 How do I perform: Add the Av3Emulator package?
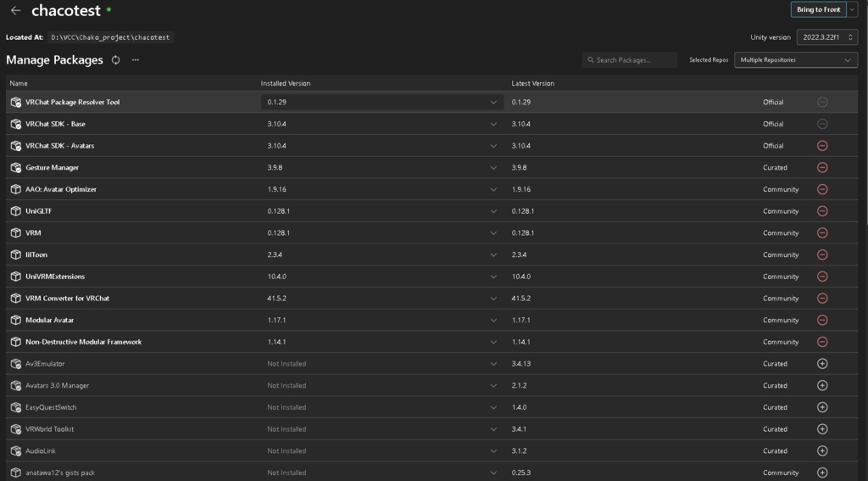coord(822,364)
